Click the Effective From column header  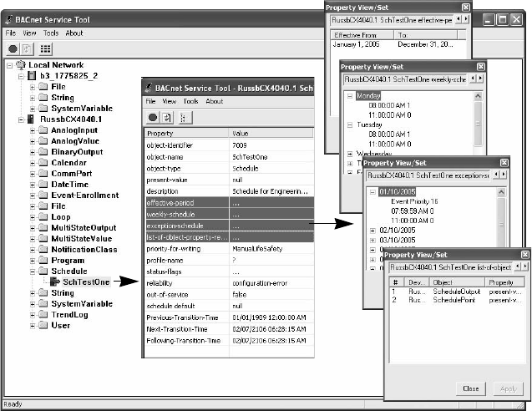point(362,35)
